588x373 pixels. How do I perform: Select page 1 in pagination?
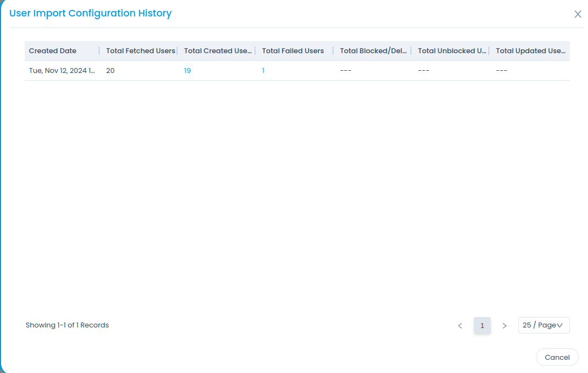tap(482, 326)
